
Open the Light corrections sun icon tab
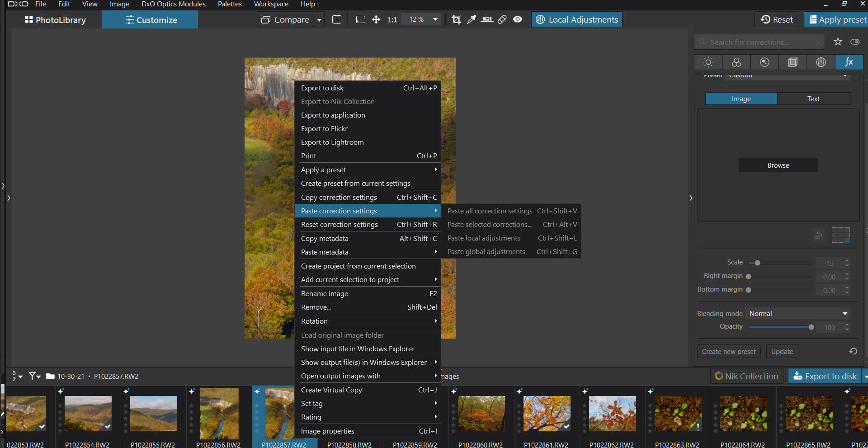point(708,62)
